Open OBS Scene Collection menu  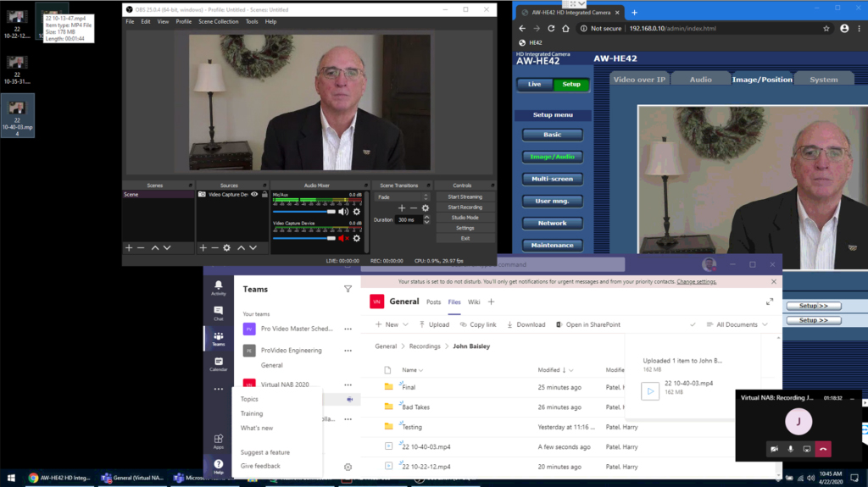click(x=218, y=21)
